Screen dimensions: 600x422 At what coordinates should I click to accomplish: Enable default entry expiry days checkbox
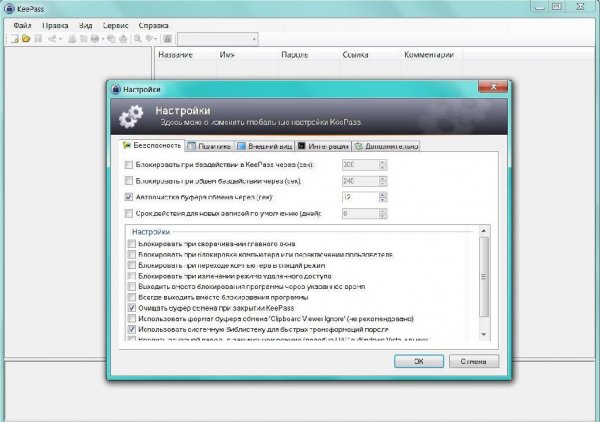click(x=129, y=213)
